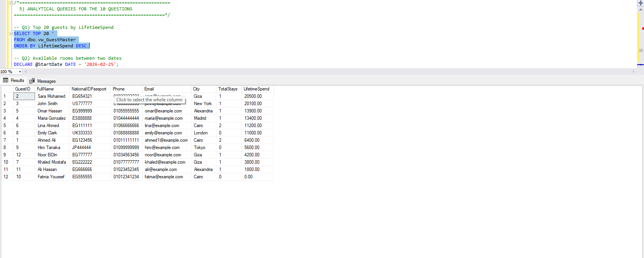The image size is (644, 258).
Task: Click the passport cell 'US777777'
Action: (90, 104)
